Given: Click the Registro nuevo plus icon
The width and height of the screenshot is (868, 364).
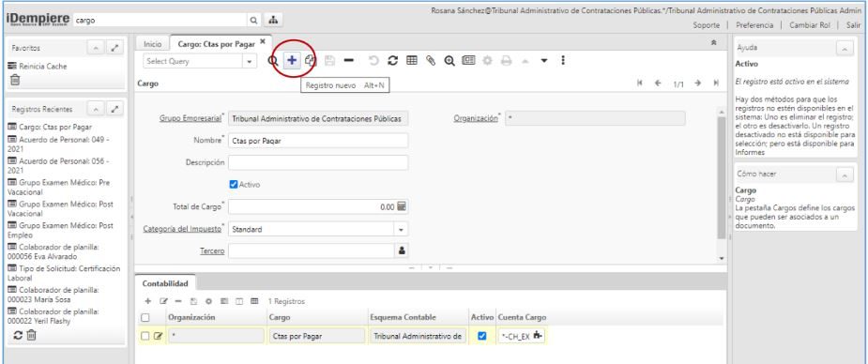Looking at the screenshot, I should (292, 61).
